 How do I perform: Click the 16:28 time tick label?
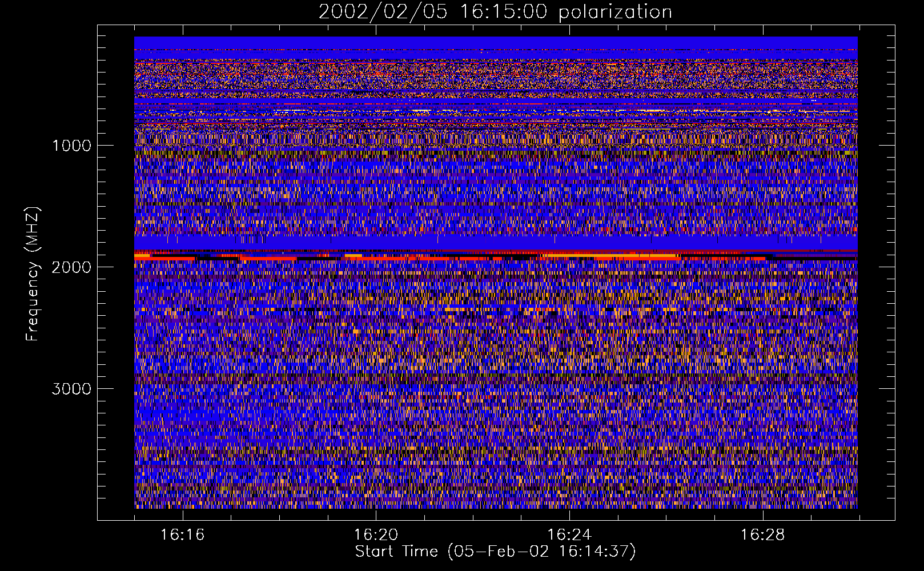pyautogui.click(x=763, y=535)
